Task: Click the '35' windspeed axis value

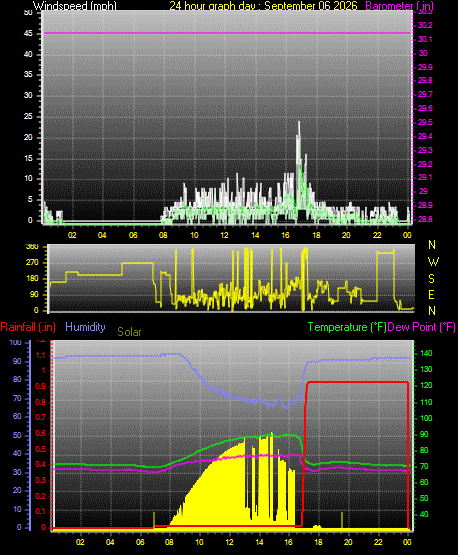Action: point(28,74)
